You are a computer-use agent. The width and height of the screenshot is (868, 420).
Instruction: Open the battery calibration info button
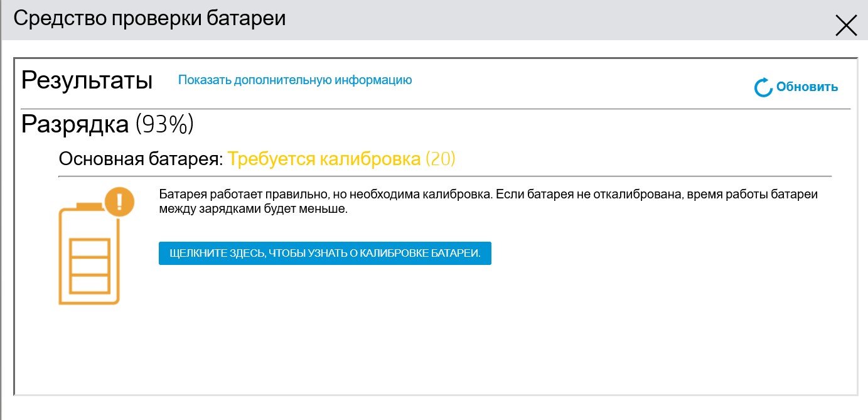coord(324,253)
